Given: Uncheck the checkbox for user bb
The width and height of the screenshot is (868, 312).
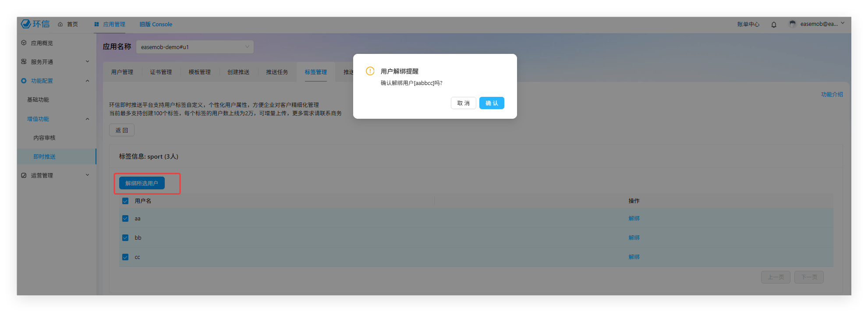Looking at the screenshot, I should [x=125, y=238].
